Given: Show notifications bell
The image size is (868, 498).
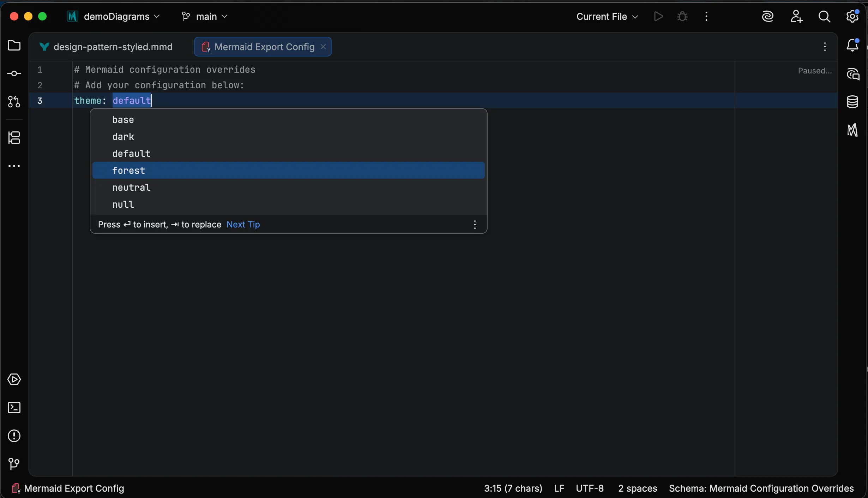Looking at the screenshot, I should (x=853, y=46).
